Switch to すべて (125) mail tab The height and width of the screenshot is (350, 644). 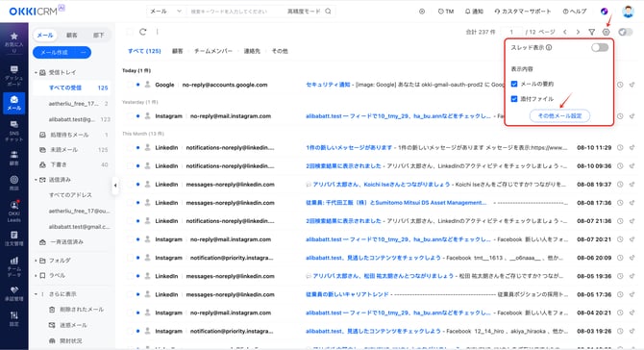click(144, 51)
